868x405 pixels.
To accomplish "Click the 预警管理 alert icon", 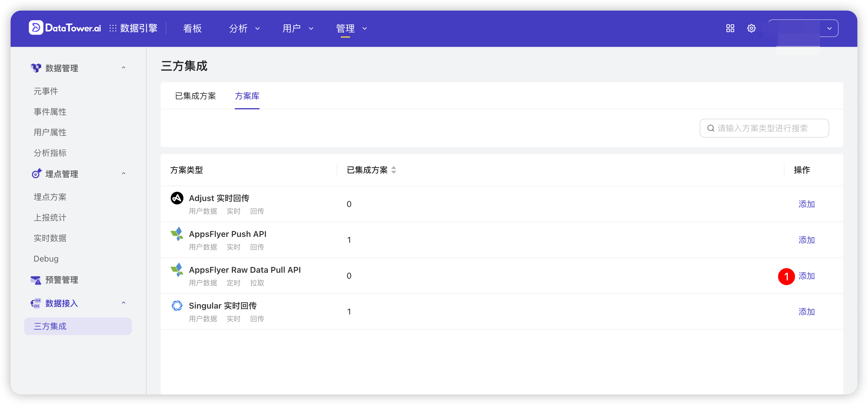I will click(36, 280).
